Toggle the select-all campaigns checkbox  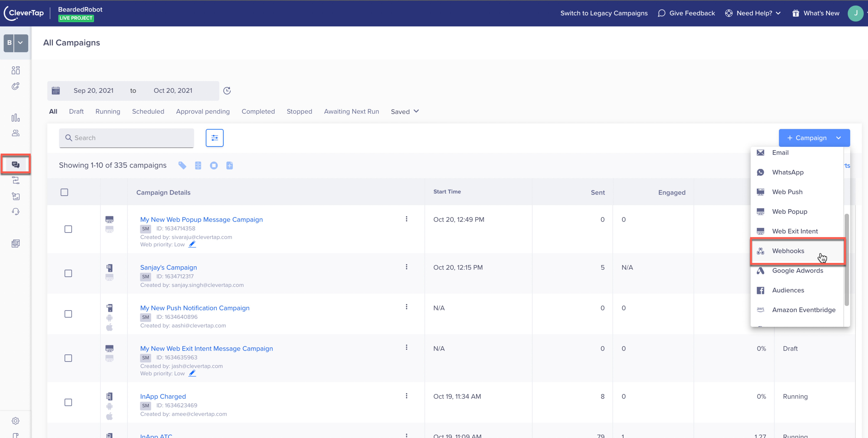(64, 192)
